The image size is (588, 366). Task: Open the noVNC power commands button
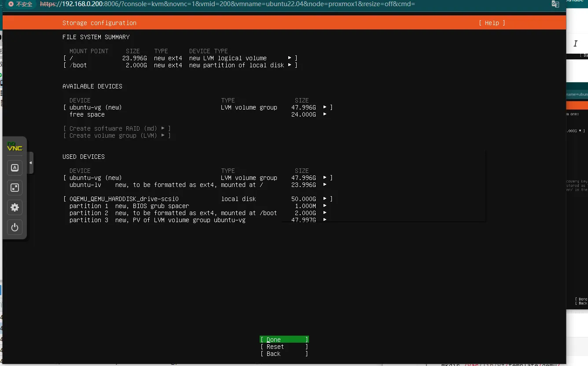pos(15,227)
